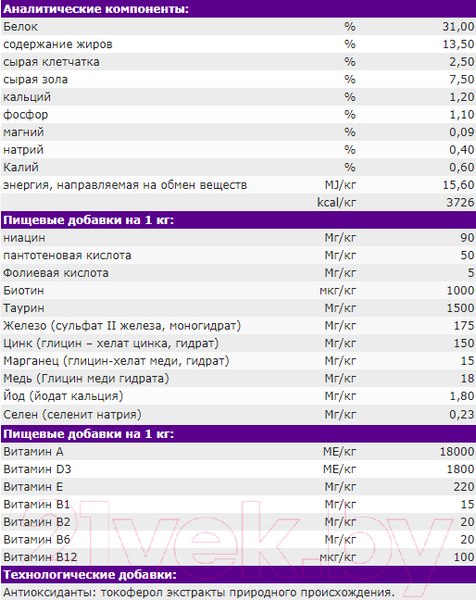Select the Витамин B12 row
476x600 pixels.
coord(238,557)
